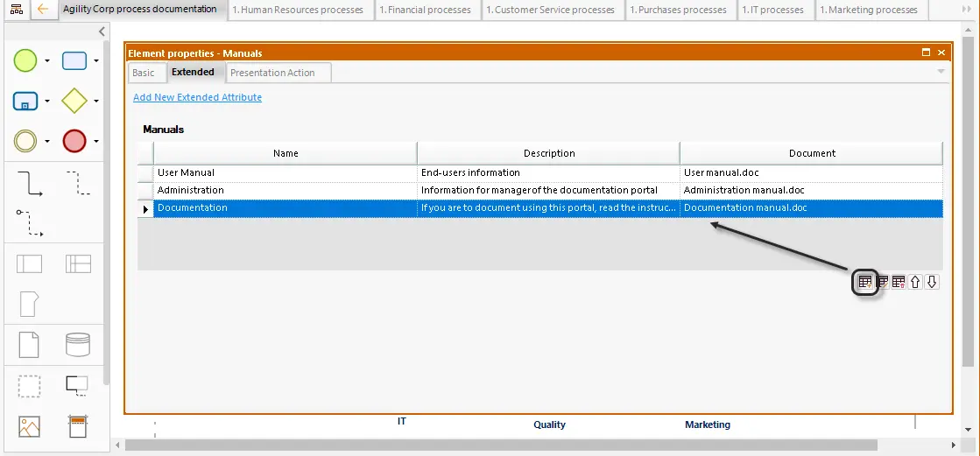Select the Documentation name cell

(x=286, y=207)
